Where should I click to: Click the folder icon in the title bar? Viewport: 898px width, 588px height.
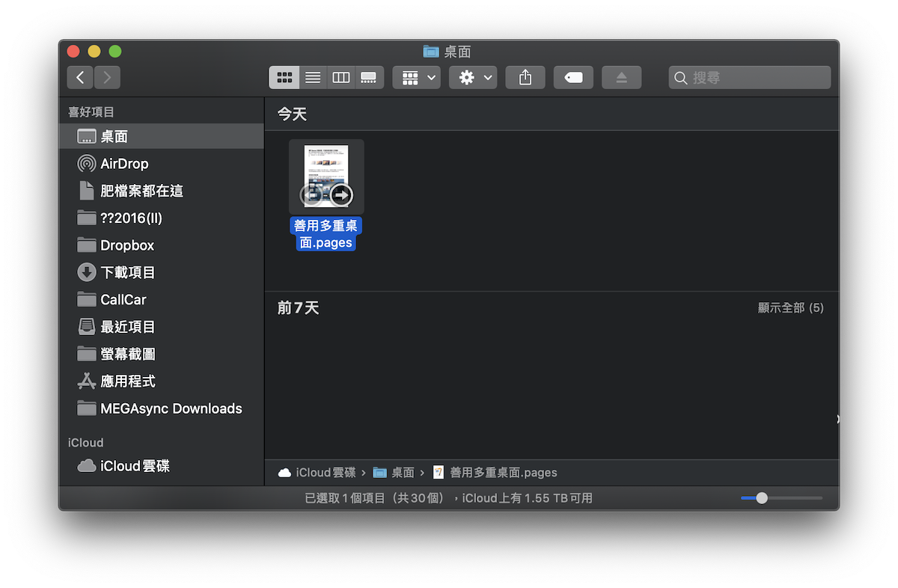click(431, 52)
